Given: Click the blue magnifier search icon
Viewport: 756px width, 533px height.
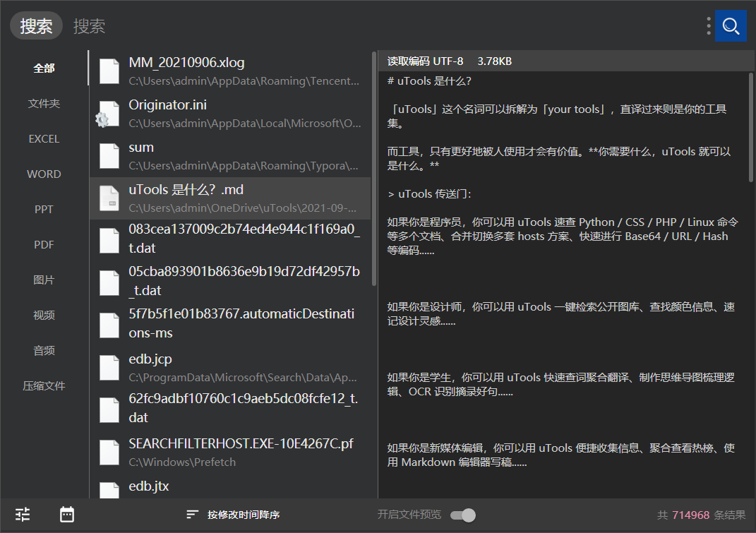Looking at the screenshot, I should (731, 25).
